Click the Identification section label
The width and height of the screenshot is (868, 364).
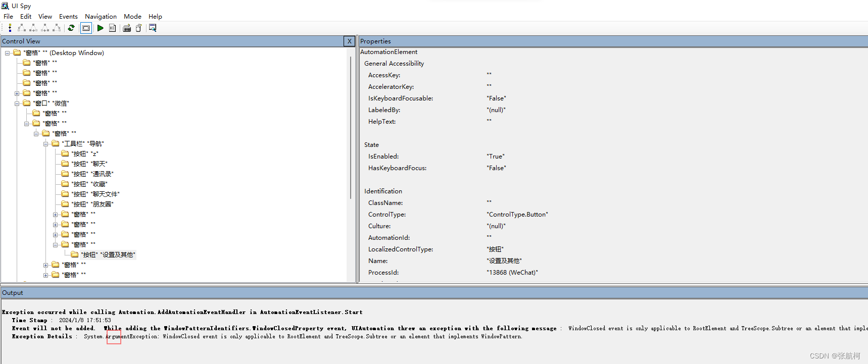[x=383, y=191]
